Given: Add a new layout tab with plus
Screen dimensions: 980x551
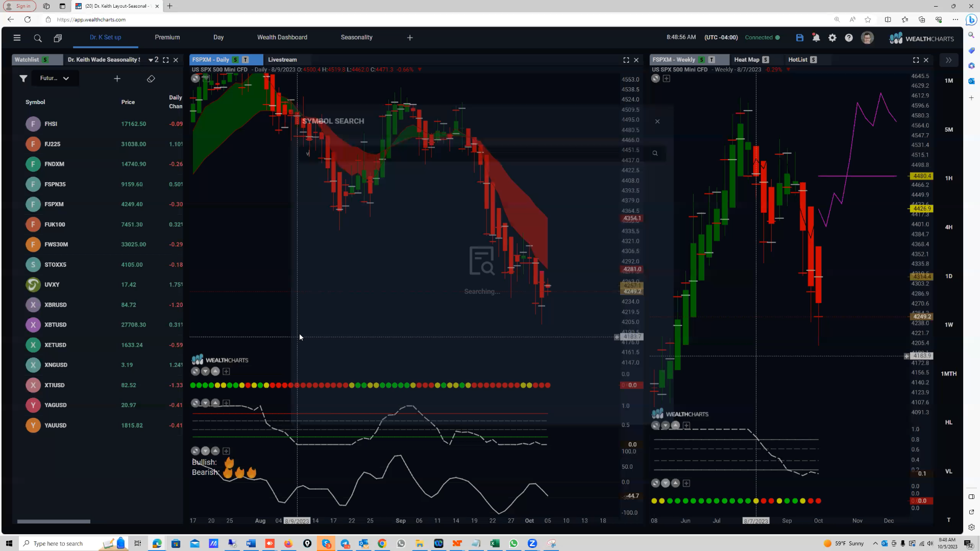Looking at the screenshot, I should [410, 38].
